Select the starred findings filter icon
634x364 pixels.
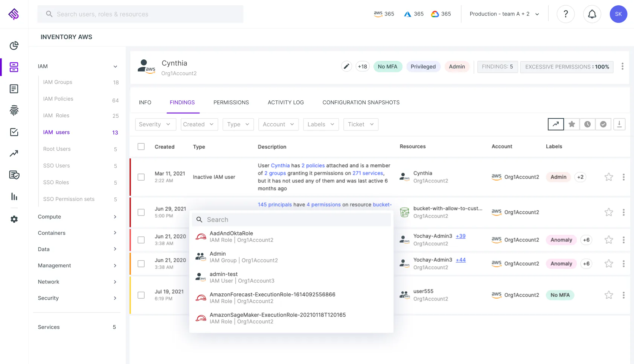click(572, 124)
